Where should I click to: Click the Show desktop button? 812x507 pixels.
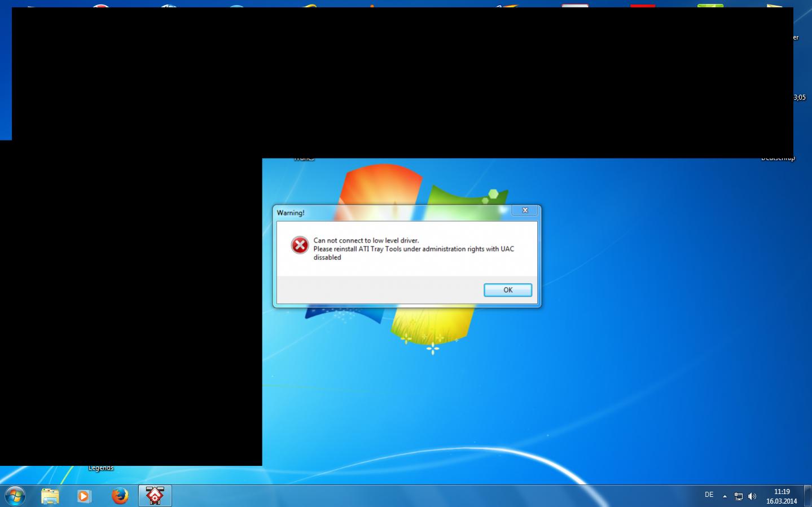click(807, 496)
